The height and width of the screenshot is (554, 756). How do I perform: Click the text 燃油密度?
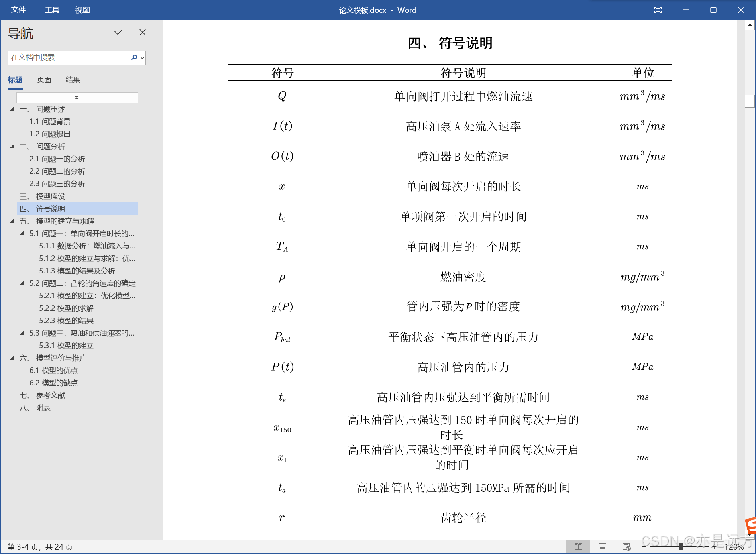pos(463,277)
